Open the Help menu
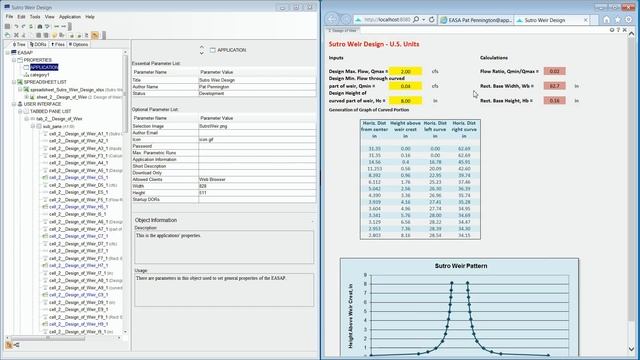Viewport: 640px width, 360px height. click(x=90, y=17)
